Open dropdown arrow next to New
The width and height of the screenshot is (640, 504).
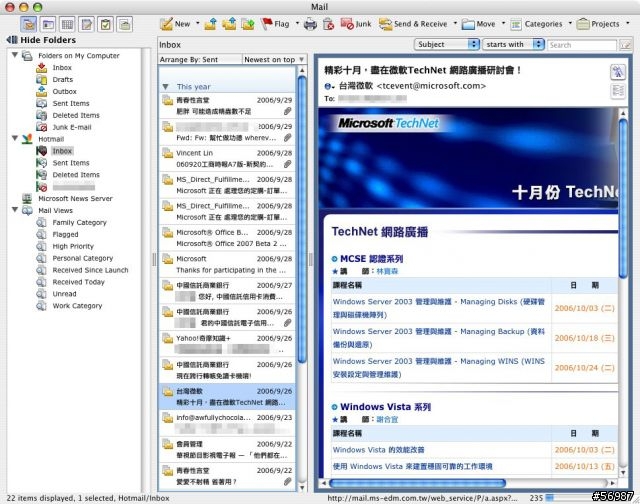[198, 23]
